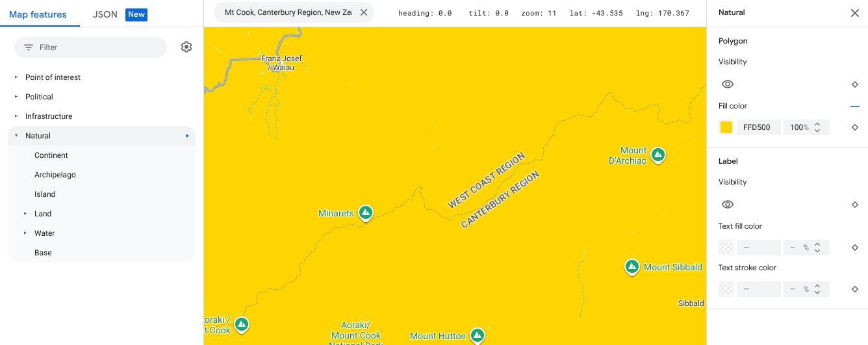This screenshot has height=345, width=868.
Task: Reset Fill color with the blue minus icon
Action: [854, 107]
